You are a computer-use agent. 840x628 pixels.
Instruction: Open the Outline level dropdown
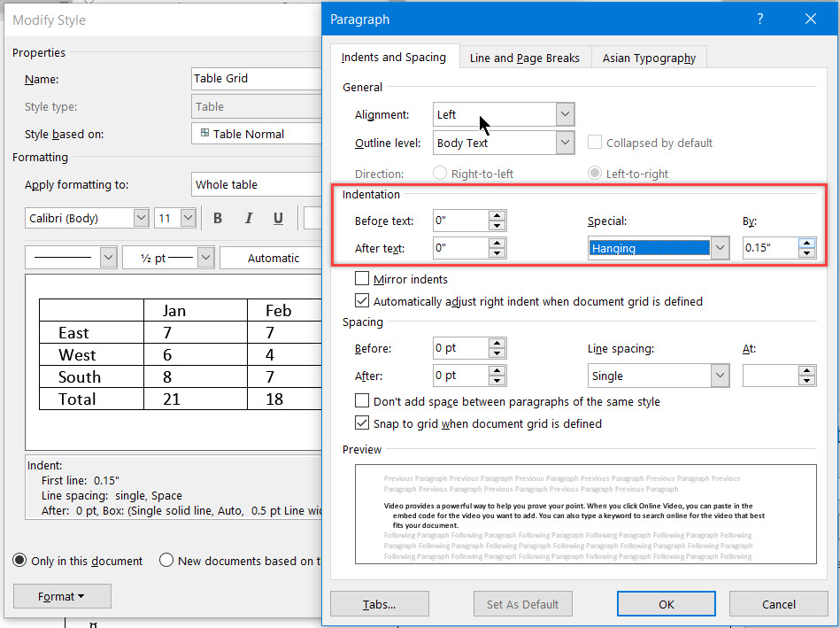(x=565, y=143)
